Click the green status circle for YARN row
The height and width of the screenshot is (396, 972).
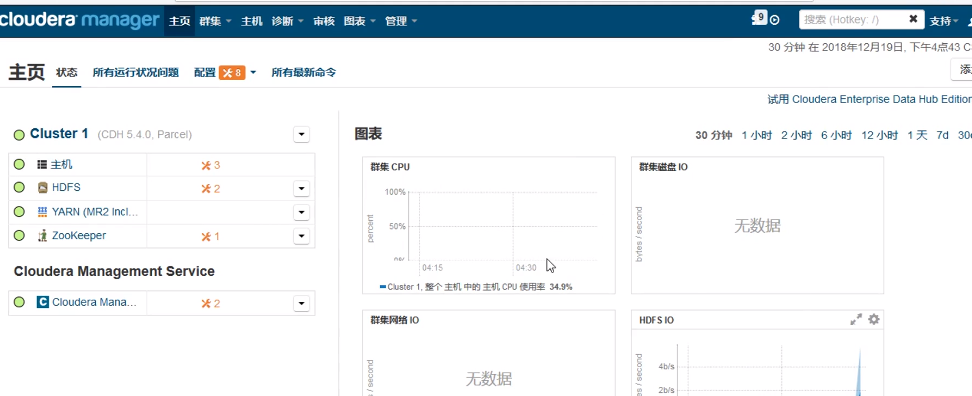coord(19,212)
